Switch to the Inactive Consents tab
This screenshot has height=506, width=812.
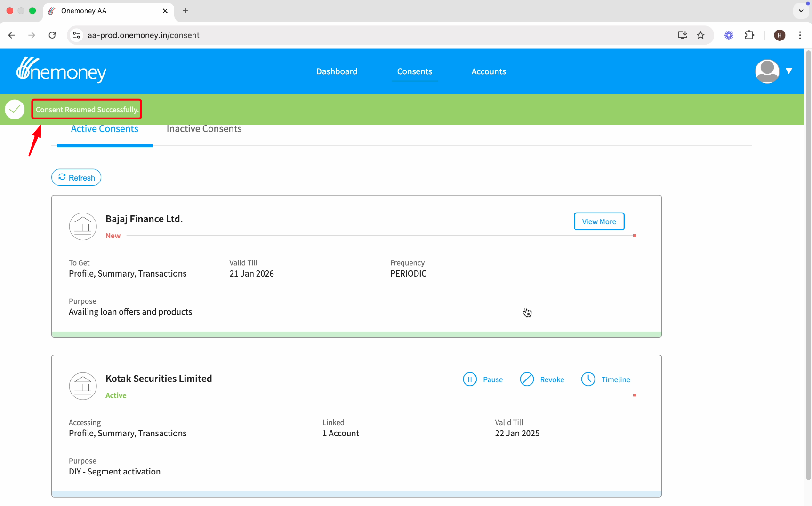[204, 129]
